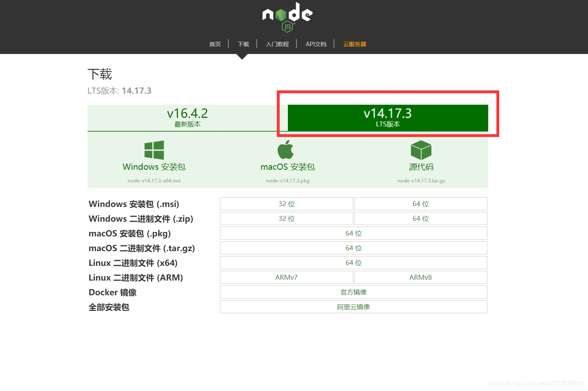Click the 全部安装包 row label
588x391 pixels.
109,307
